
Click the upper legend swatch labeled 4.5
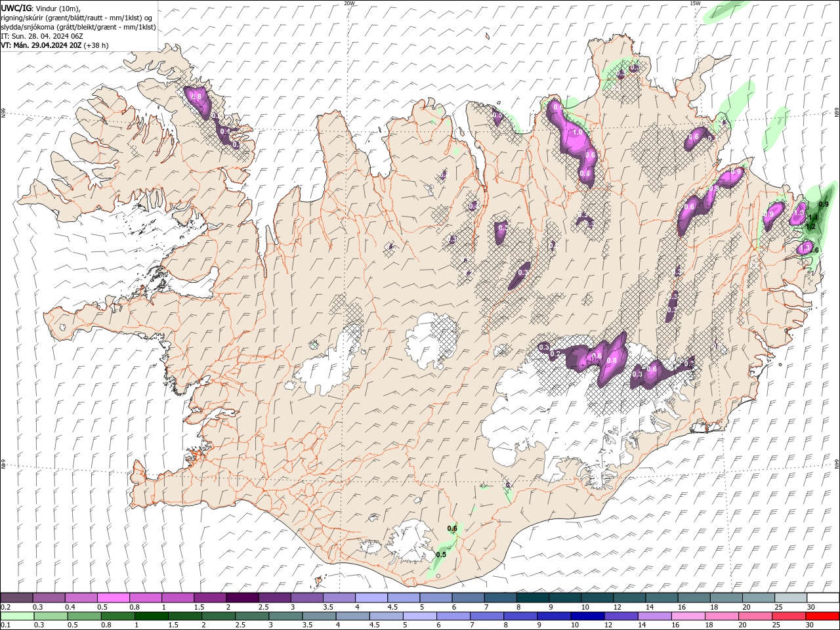click(403, 598)
